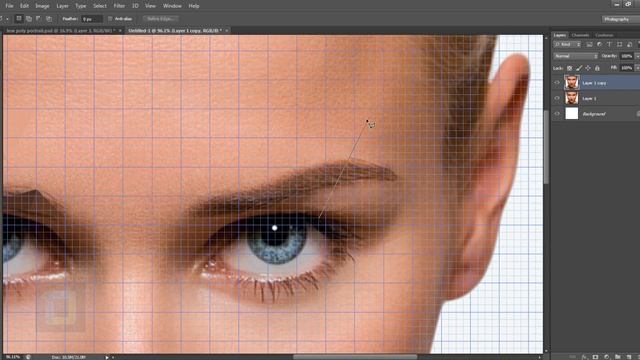Create new adjustment layer icon
The image size is (640, 360).
[607, 357]
